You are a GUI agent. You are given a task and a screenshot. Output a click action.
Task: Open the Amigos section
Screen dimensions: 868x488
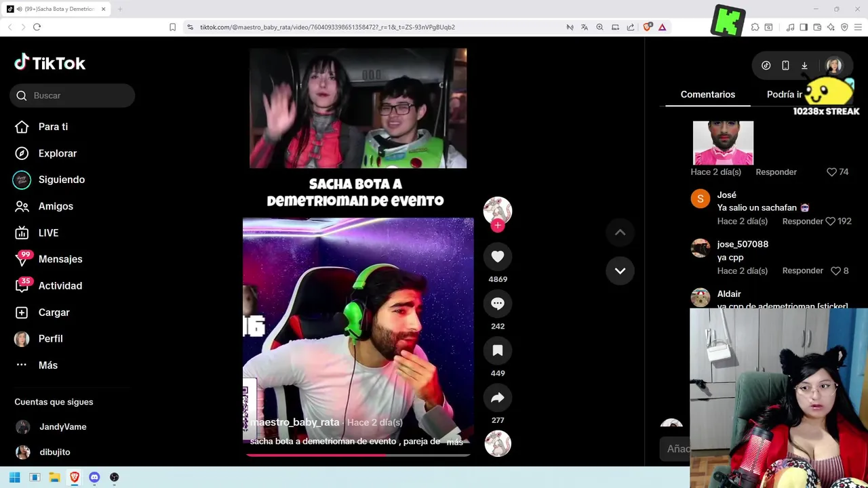coord(44,206)
